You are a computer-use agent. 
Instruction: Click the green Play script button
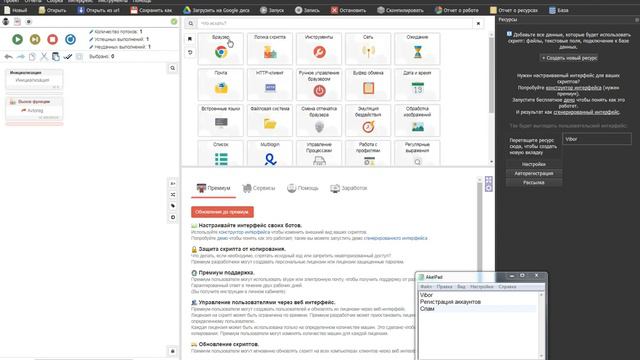tap(17, 39)
